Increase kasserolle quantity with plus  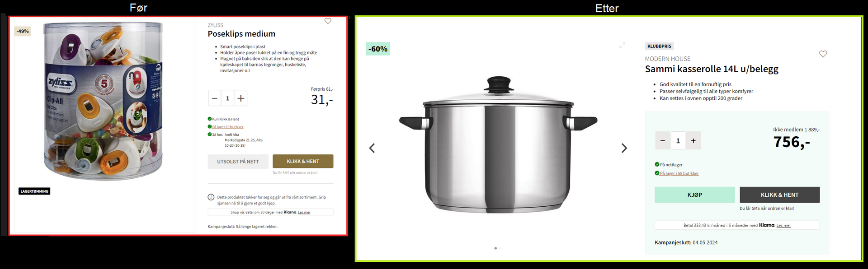693,141
